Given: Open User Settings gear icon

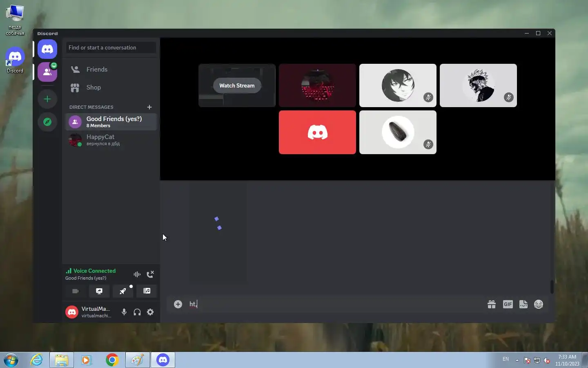Looking at the screenshot, I should (x=150, y=312).
